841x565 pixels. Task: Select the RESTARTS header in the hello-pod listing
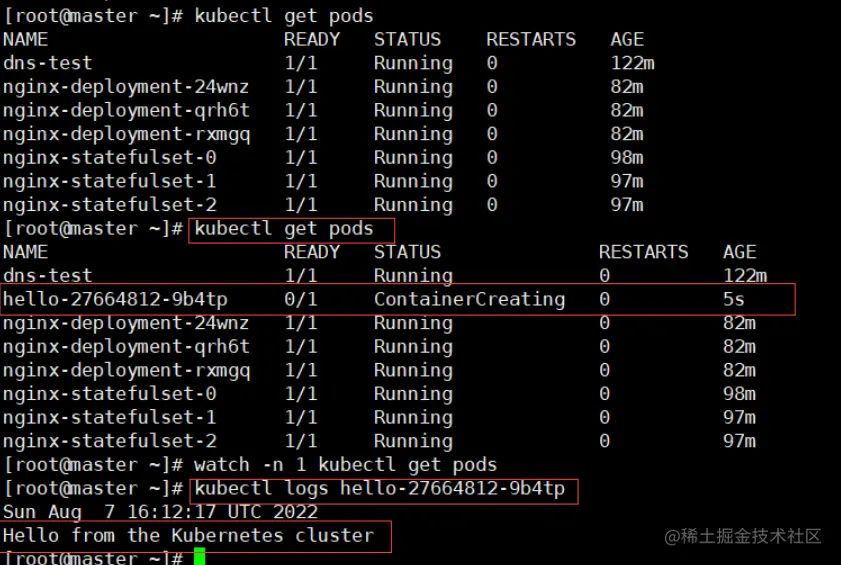coord(643,252)
